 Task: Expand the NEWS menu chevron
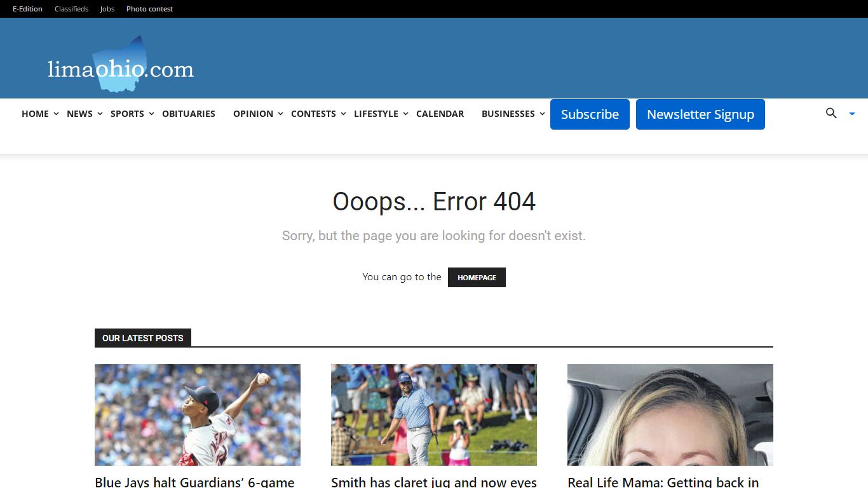pos(100,114)
